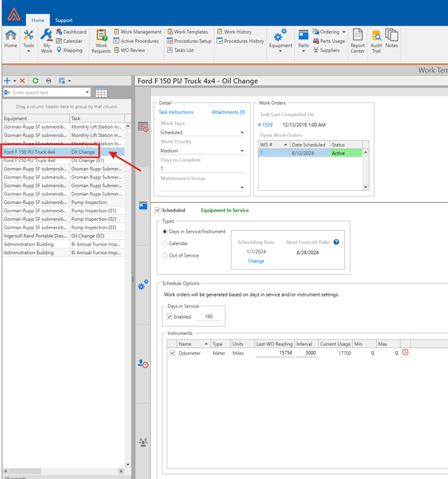Click the Add new plus button
This screenshot has width=448, height=479.
(7, 81)
